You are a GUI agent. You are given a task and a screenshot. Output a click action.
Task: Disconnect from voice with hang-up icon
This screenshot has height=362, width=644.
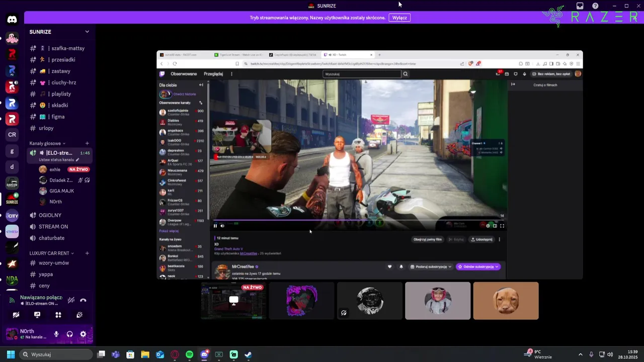click(84, 300)
